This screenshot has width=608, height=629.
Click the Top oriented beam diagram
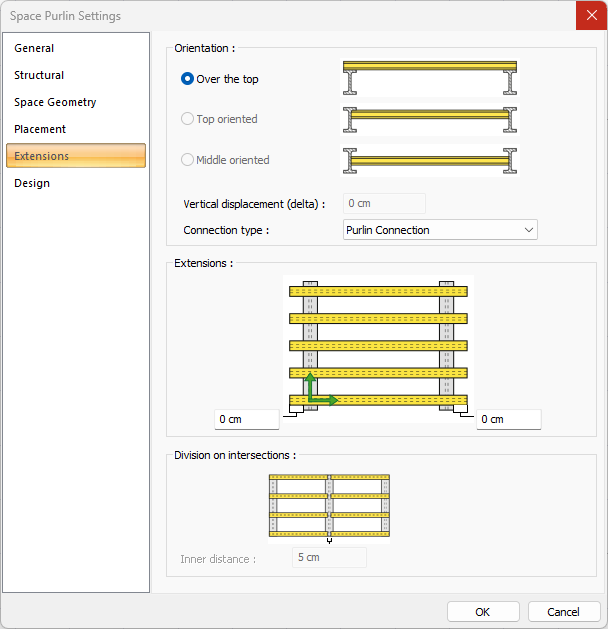[x=429, y=119]
